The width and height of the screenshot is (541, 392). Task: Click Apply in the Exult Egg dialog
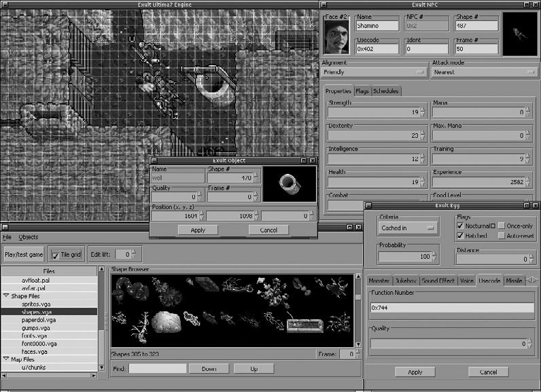pos(415,372)
